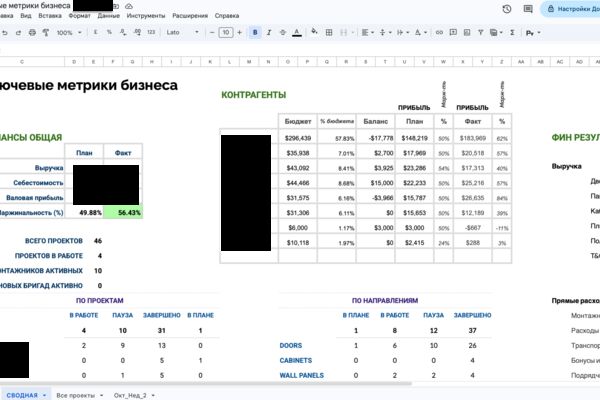Click the access settings button
This screenshot has height=400, width=600.
[571, 9]
